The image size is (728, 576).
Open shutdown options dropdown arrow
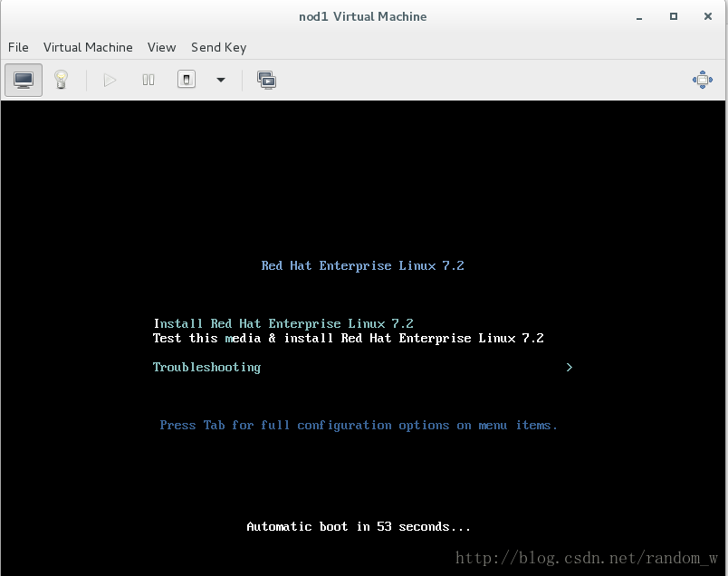[221, 80]
